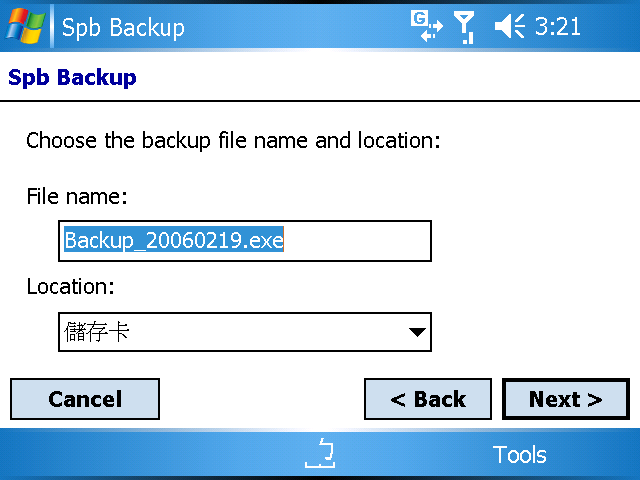Tap the GPRS data connection icon
The height and width of the screenshot is (480, 640).
click(x=427, y=26)
